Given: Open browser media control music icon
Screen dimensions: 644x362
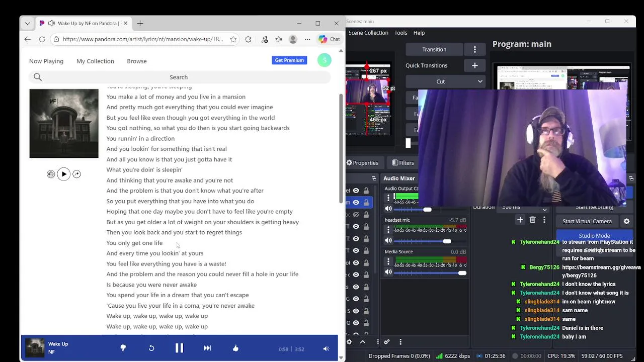Looking at the screenshot, I should tap(265, 39).
